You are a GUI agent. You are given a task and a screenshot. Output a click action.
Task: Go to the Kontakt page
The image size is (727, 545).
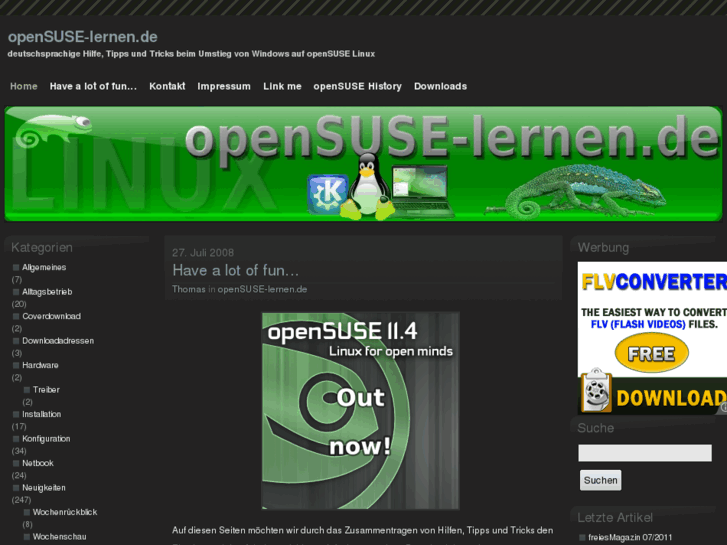167,86
